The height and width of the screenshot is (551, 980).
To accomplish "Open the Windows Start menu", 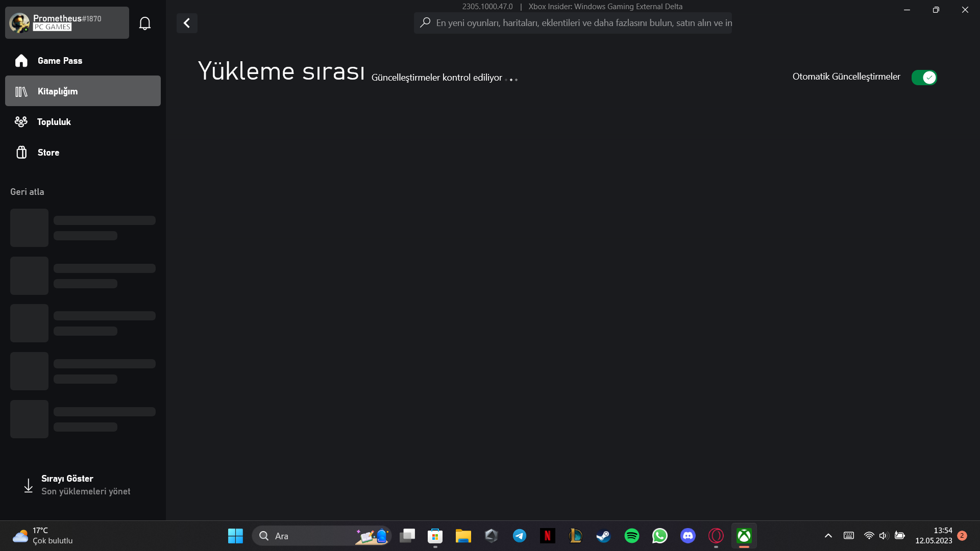I will [x=235, y=536].
